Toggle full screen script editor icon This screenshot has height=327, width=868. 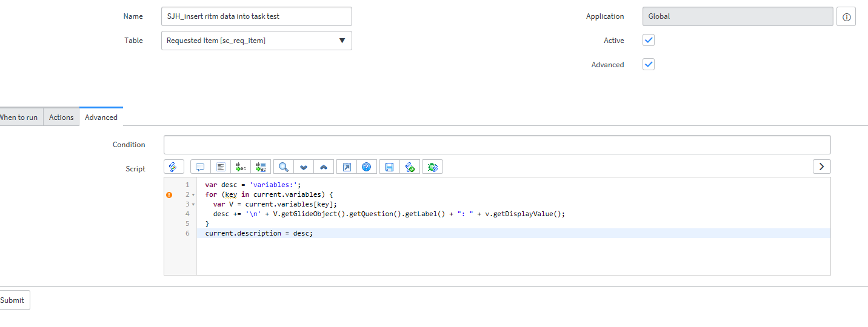(x=347, y=167)
